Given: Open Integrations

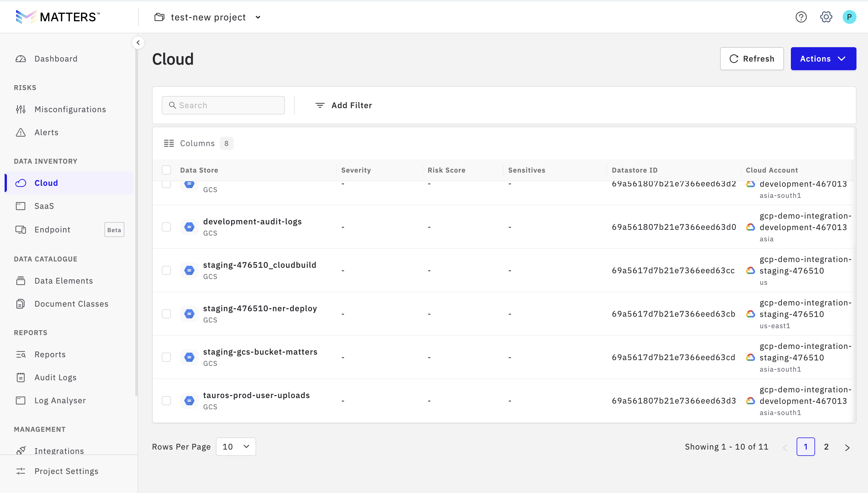Looking at the screenshot, I should coord(59,451).
